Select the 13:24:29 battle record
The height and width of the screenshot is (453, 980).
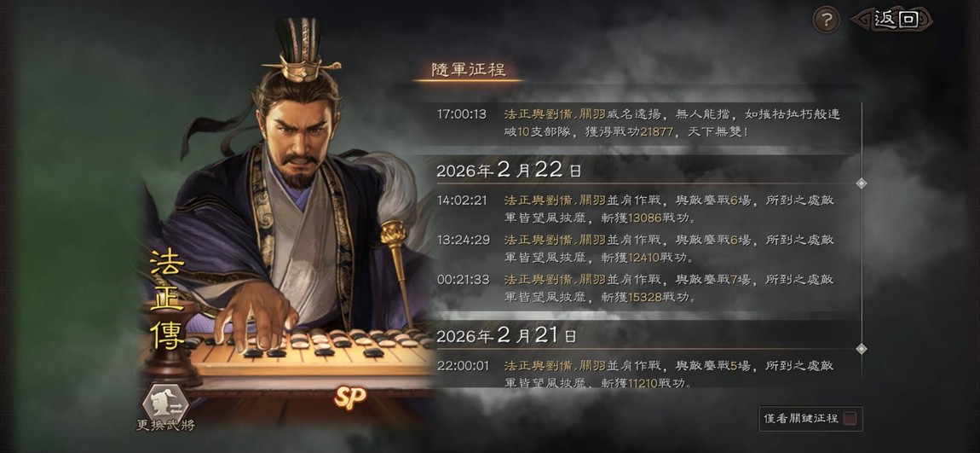(x=634, y=248)
